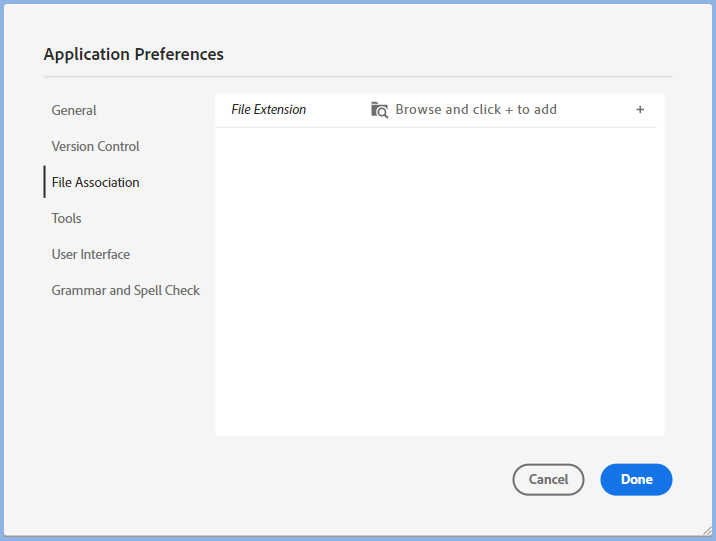Click blank footer area left of Cancel
Screen dimensions: 716x541
click(x=300, y=480)
